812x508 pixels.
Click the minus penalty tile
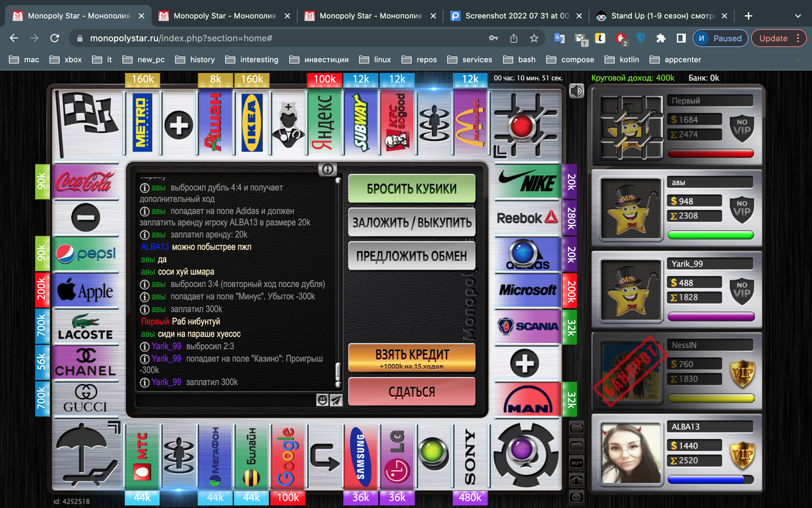pyautogui.click(x=85, y=218)
